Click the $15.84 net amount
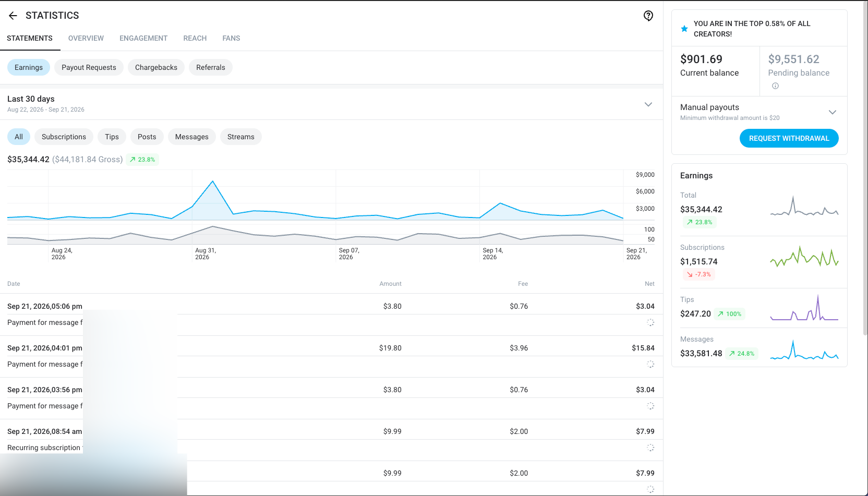868x496 pixels. click(x=643, y=348)
